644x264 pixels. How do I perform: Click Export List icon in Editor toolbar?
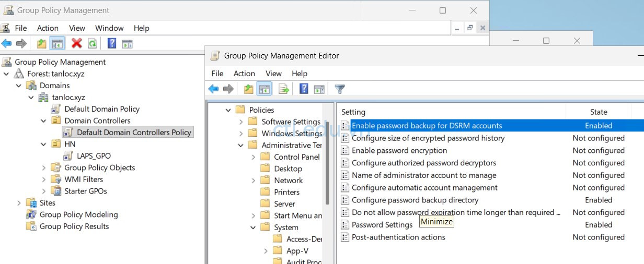point(284,89)
